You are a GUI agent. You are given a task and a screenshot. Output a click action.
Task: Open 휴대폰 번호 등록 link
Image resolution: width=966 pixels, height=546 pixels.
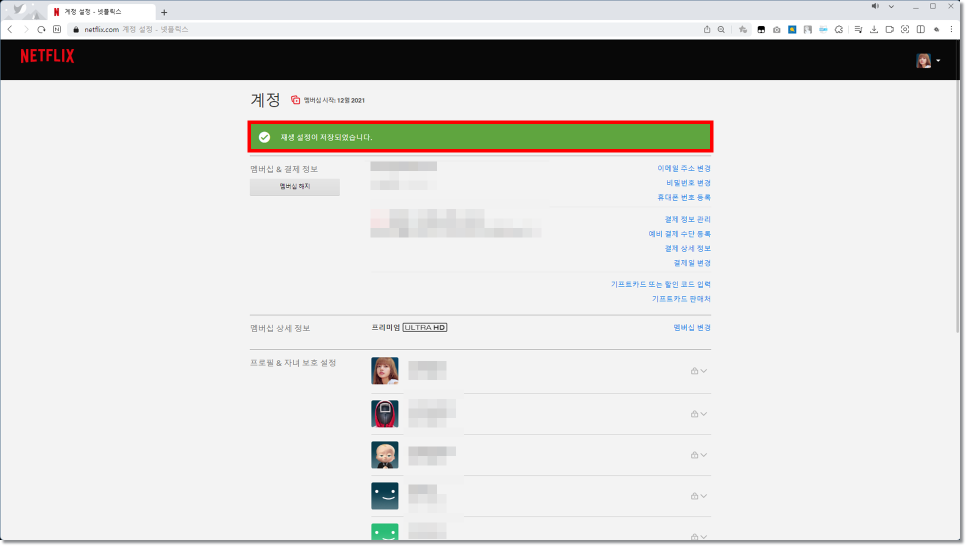tap(684, 197)
